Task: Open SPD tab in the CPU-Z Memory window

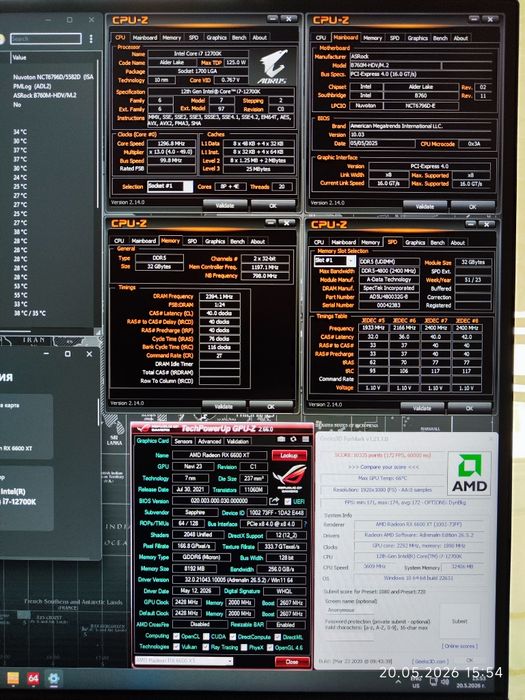Action: click(192, 241)
